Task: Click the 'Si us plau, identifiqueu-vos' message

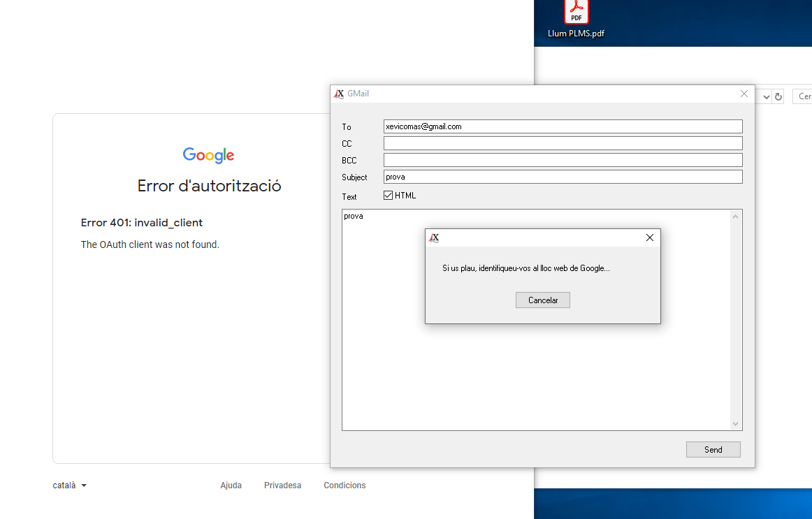Action: point(526,268)
